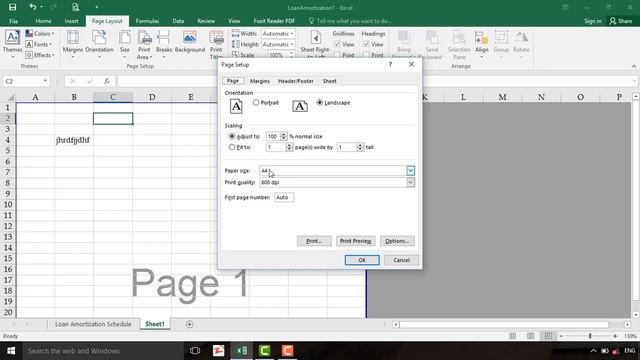Toggle Headings View checkbox
The width and height of the screenshot is (640, 360).
(x=366, y=44)
